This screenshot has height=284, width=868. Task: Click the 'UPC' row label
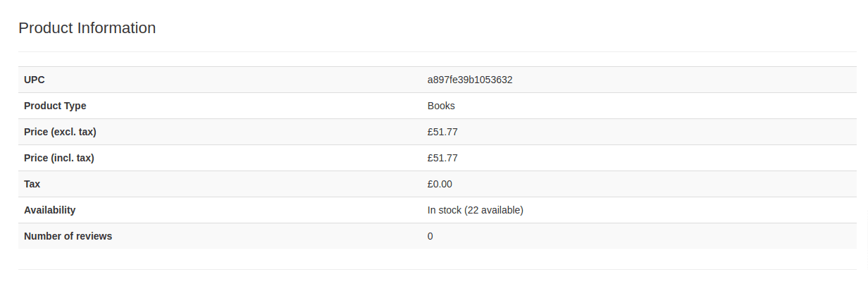tap(35, 80)
